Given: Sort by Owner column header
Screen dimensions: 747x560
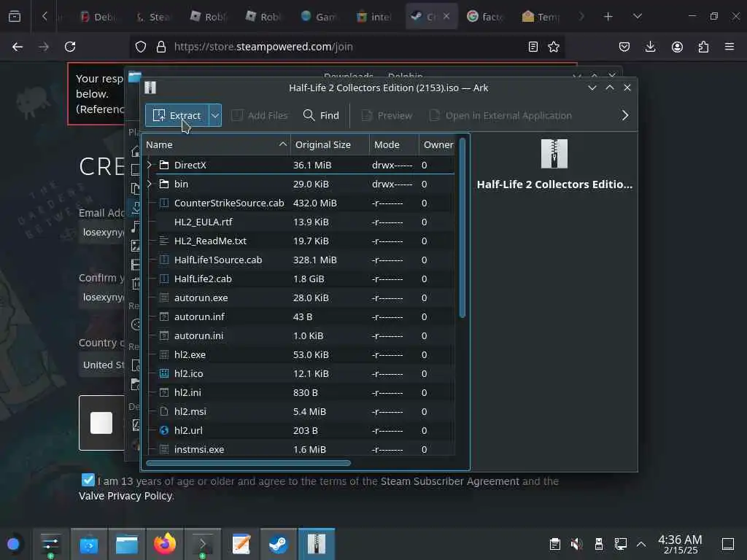Looking at the screenshot, I should point(437,145).
